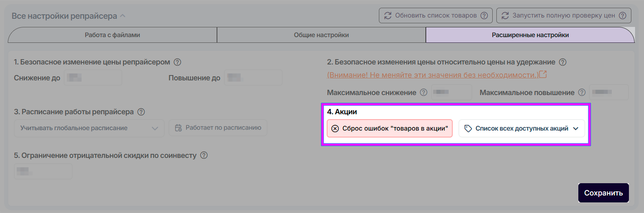This screenshot has width=644, height=213.
Task: Click Сброс ошибок "товаров в акции" button
Action: pos(389,129)
